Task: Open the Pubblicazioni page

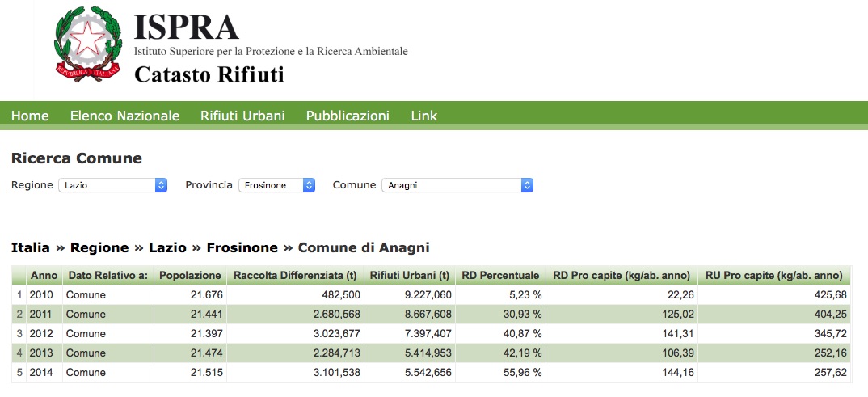Action: point(348,116)
